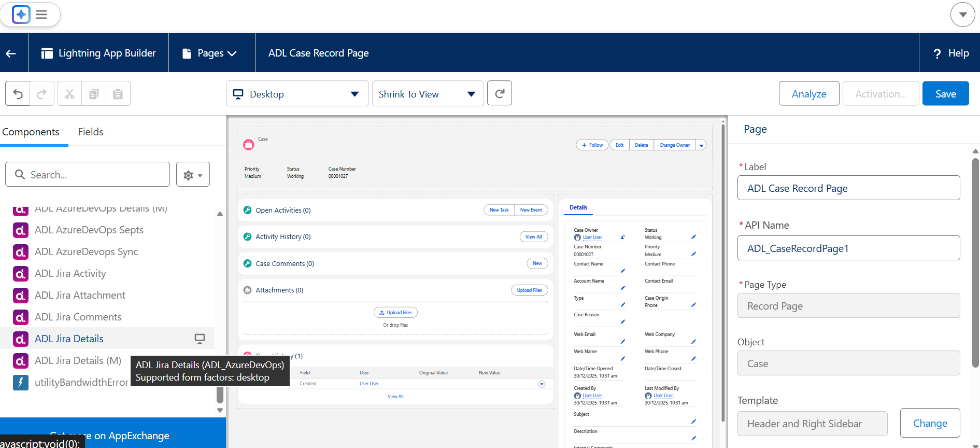Click the Redo icon

coord(42,94)
